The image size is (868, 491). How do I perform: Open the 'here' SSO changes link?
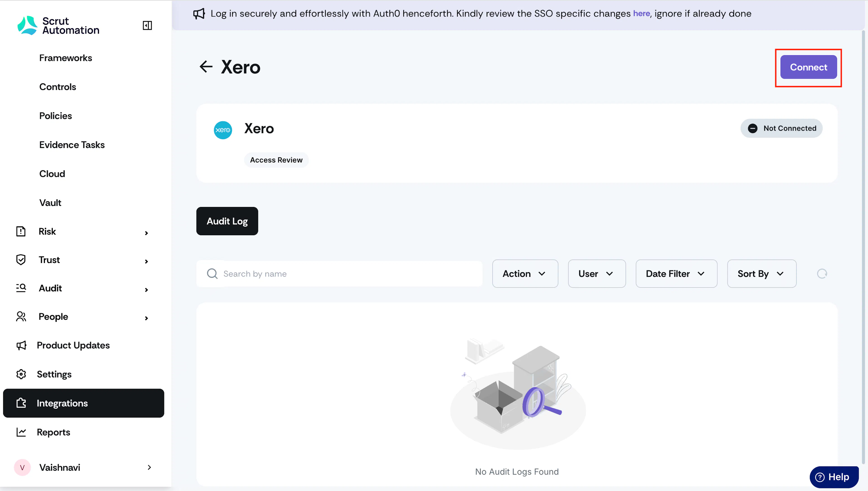[x=641, y=14]
